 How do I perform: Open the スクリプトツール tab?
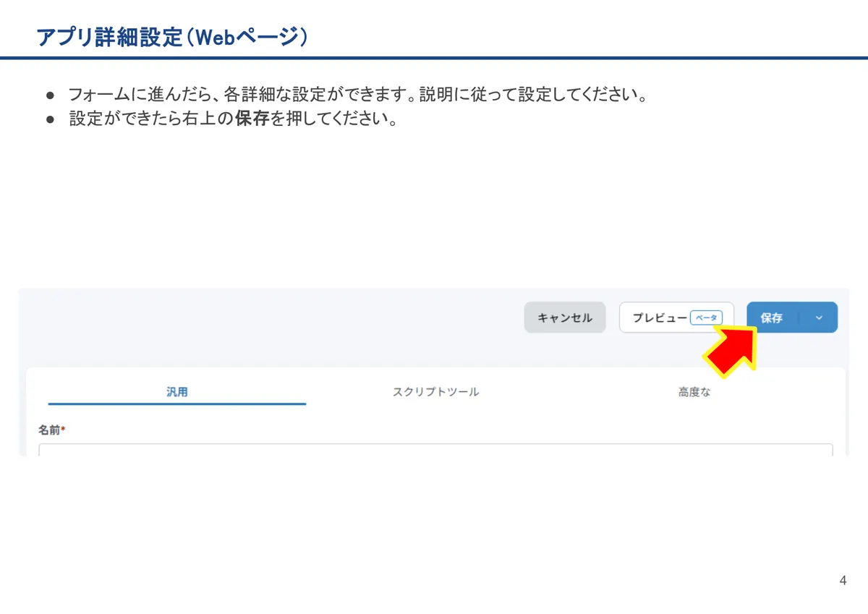click(435, 392)
